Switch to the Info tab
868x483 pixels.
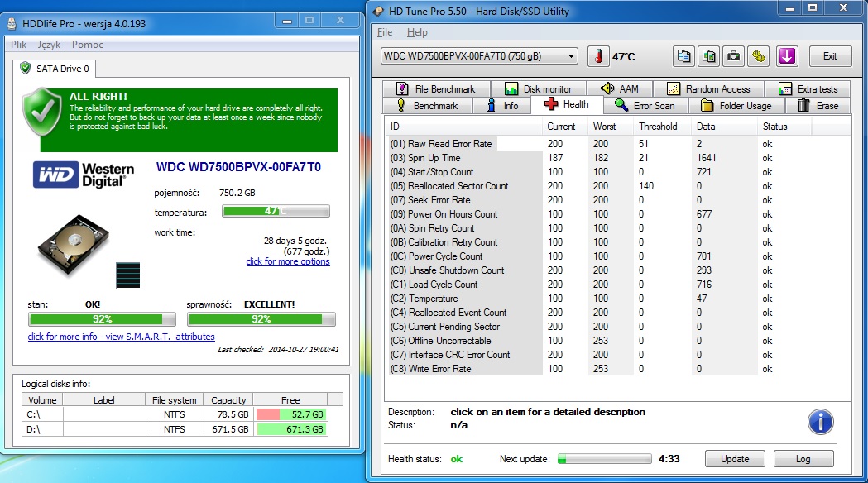point(502,106)
